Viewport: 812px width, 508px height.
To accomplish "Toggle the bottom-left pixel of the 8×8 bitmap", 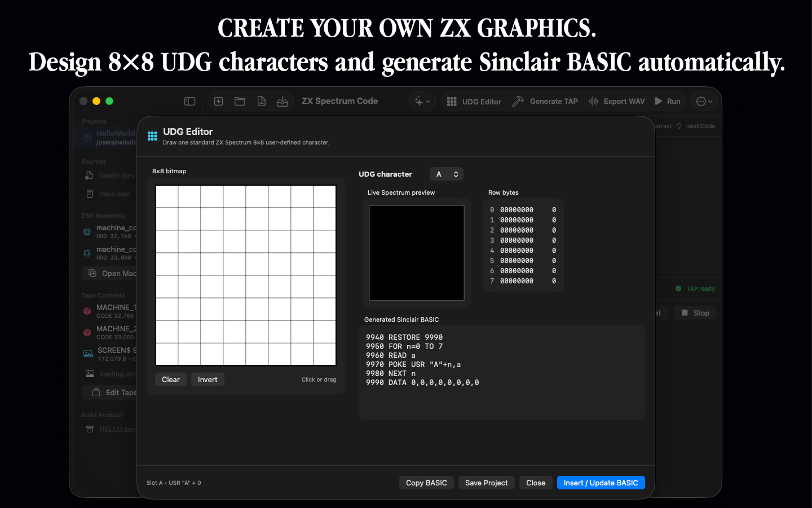I will (167, 354).
